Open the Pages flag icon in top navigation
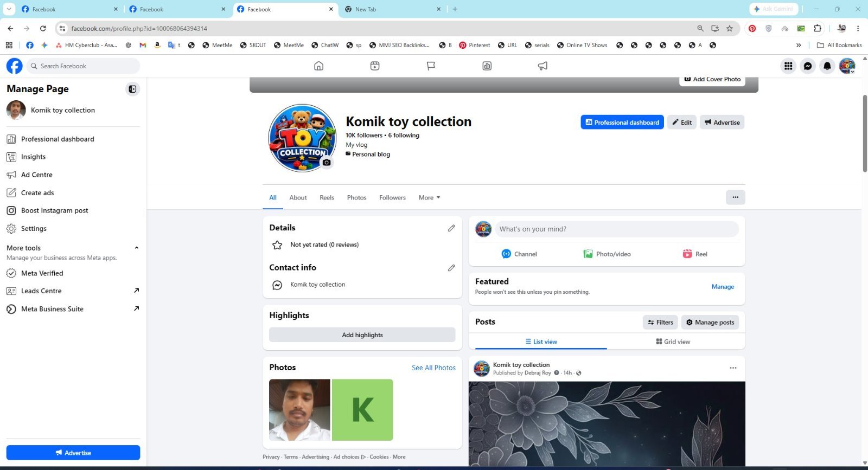Image resolution: width=868 pixels, height=470 pixels. point(431,66)
